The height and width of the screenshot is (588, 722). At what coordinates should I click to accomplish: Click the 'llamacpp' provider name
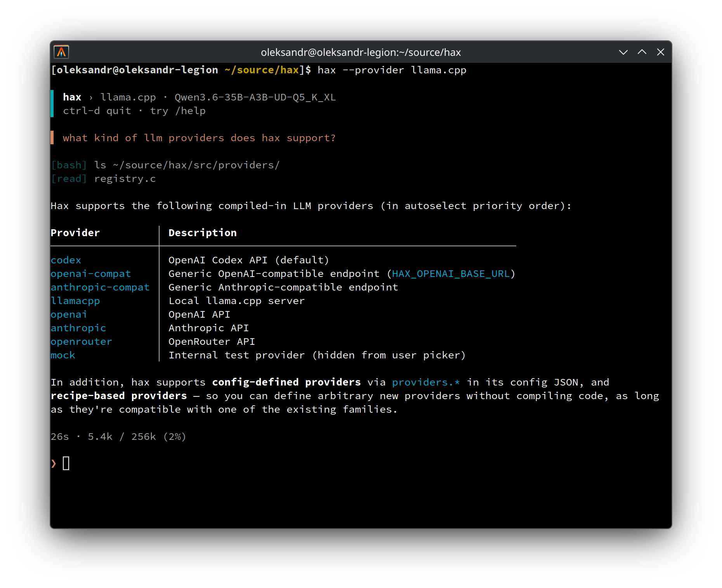tap(75, 301)
